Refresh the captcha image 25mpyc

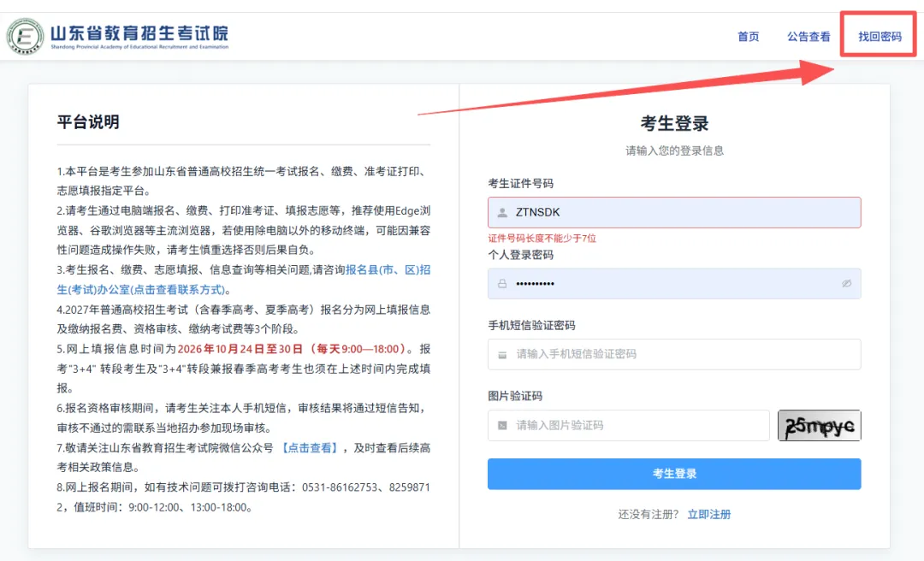[819, 426]
